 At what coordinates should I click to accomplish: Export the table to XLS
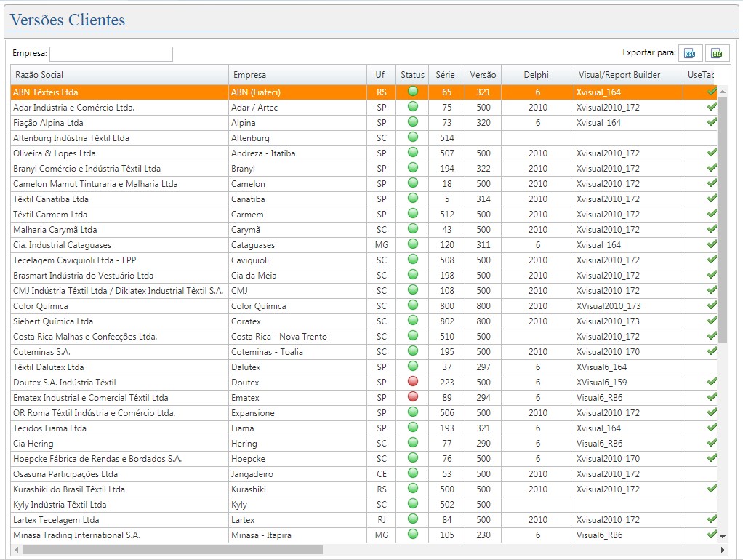pyautogui.click(x=717, y=54)
